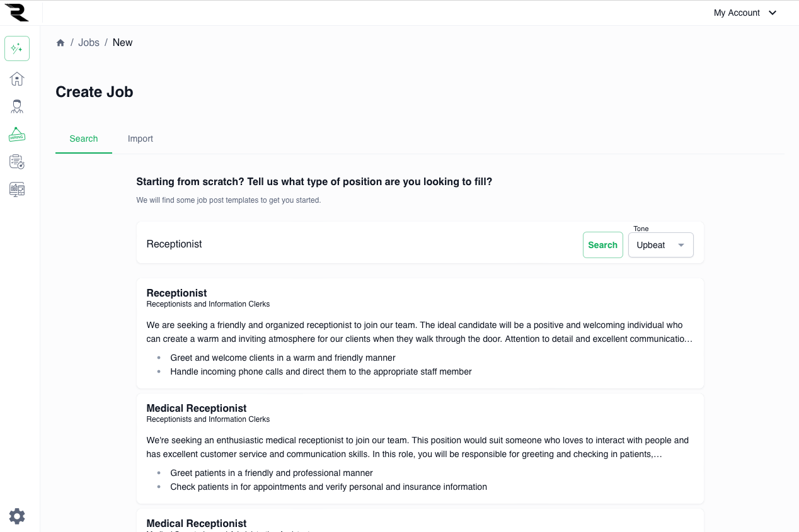Click the analytics monitor icon in sidebar
Image resolution: width=799 pixels, height=532 pixels.
(x=17, y=189)
